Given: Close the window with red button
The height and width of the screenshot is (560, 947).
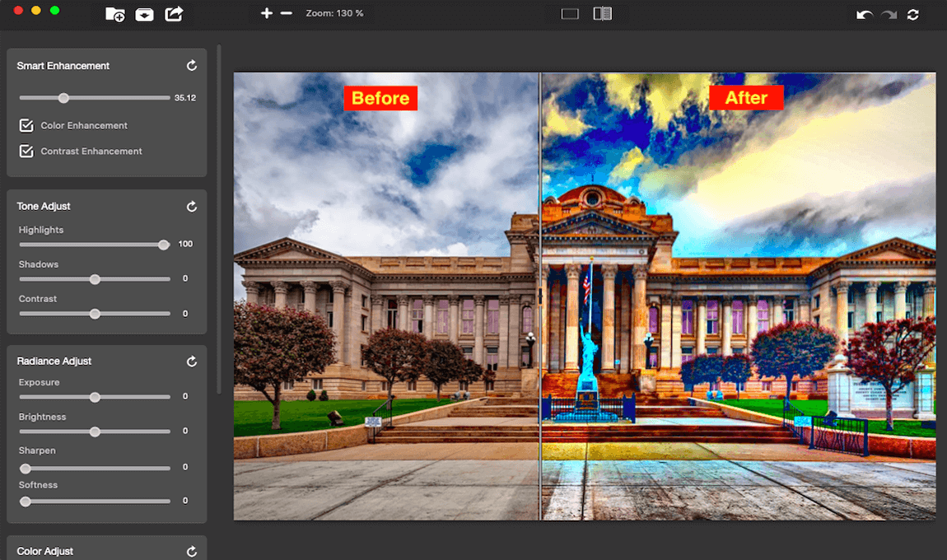Looking at the screenshot, I should (18, 10).
